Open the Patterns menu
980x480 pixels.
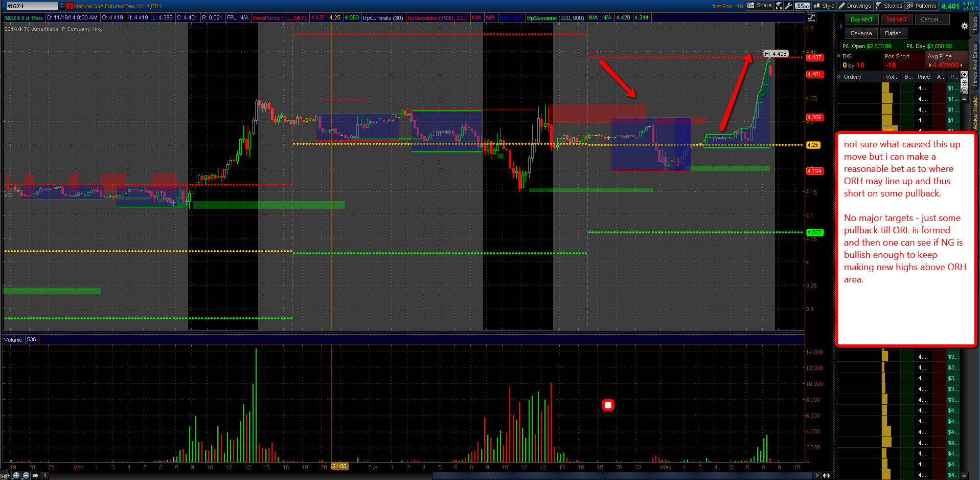pos(921,6)
